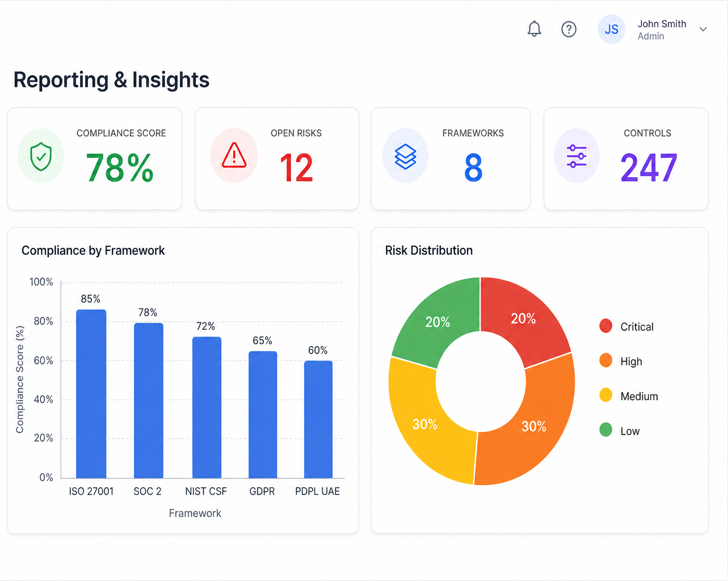Select the ISO 27001 bar
This screenshot has width=728, height=581.
91,394
